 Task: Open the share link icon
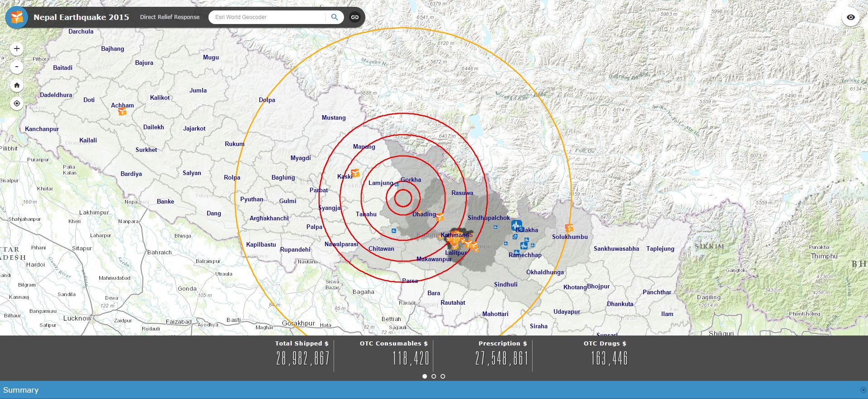(355, 17)
